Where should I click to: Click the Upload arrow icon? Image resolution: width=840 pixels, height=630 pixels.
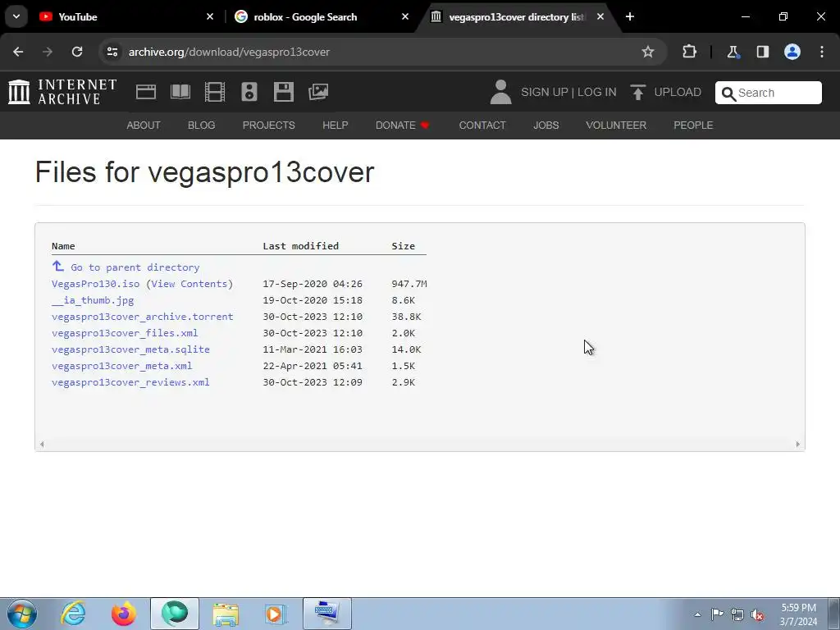pos(637,92)
